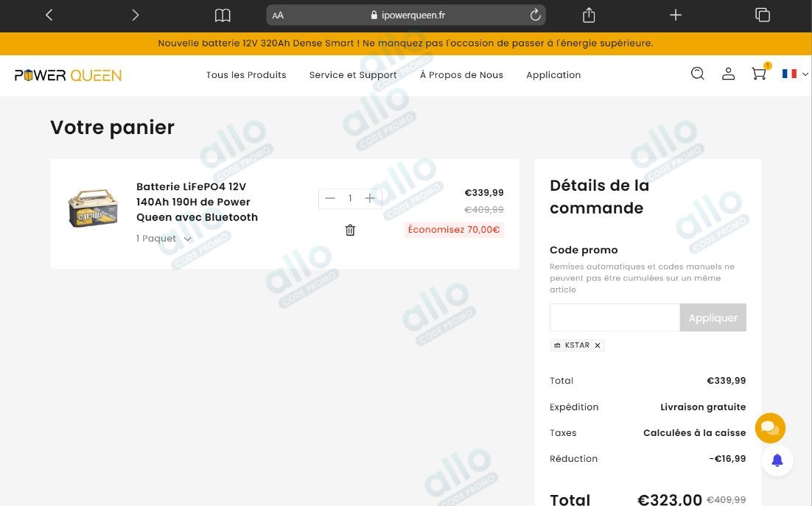Click the crossed-out €409,99 item price

(483, 209)
